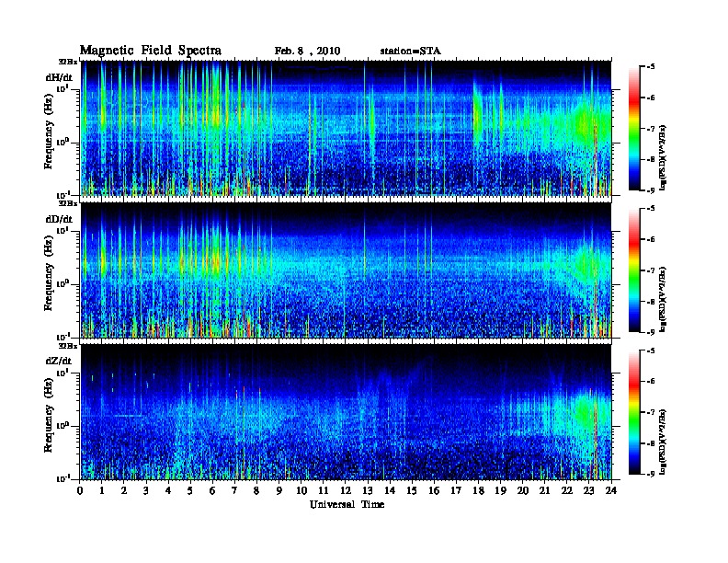Click the dZ/dt color scale bar
Screen dimensions: 728x563
(x=634, y=412)
